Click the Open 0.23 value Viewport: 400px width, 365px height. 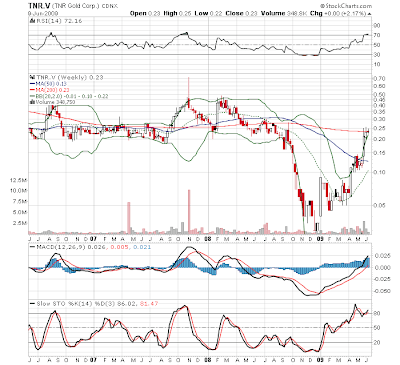[x=145, y=13]
